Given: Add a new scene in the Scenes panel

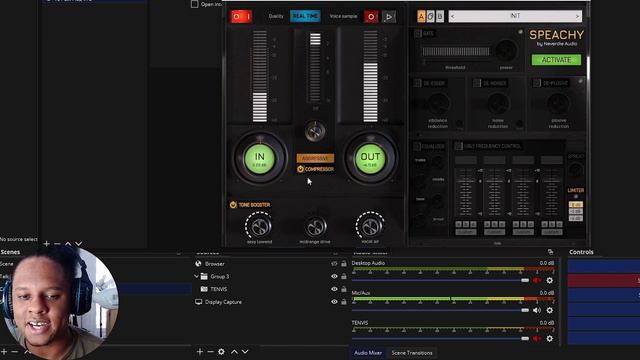Looking at the screenshot, I should pos(4,351).
